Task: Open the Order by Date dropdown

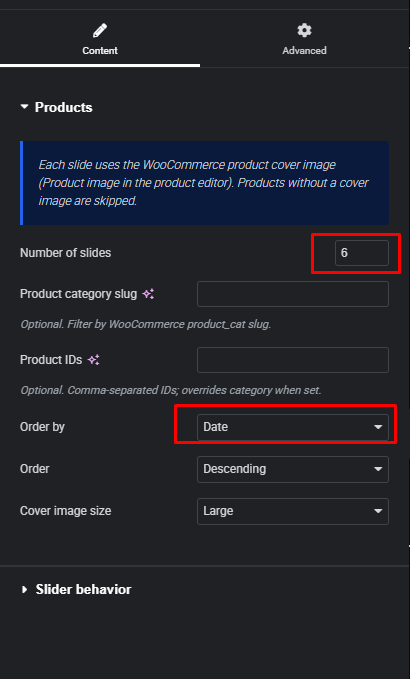Action: click(x=293, y=427)
